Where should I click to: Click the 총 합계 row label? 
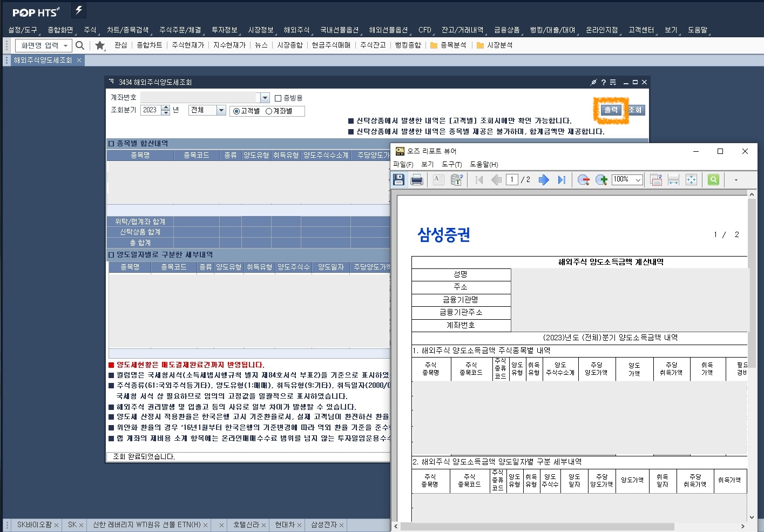(140, 243)
